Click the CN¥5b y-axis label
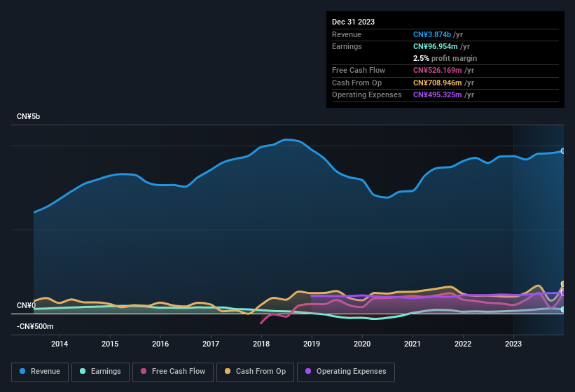Viewport: 575px width, 392px height. (x=28, y=116)
